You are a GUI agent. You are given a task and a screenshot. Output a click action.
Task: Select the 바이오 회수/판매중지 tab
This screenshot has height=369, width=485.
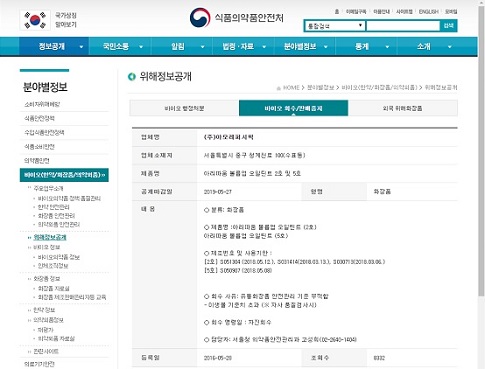point(293,108)
